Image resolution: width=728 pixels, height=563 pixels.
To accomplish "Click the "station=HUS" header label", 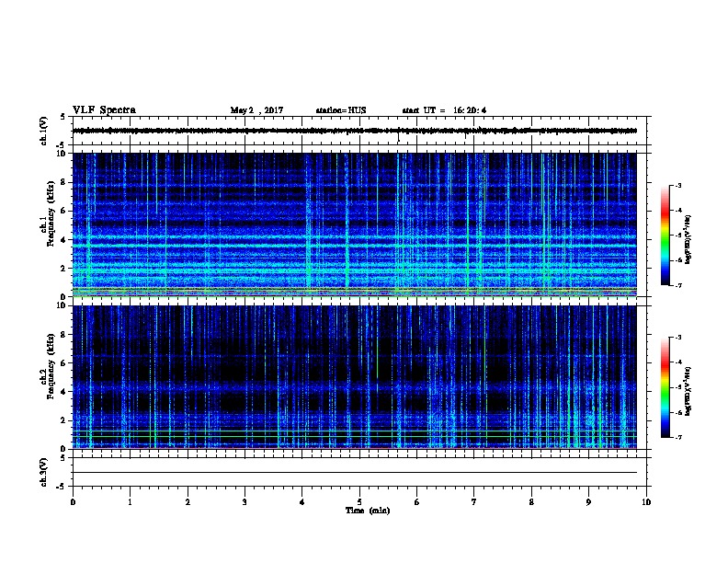I will (x=341, y=110).
